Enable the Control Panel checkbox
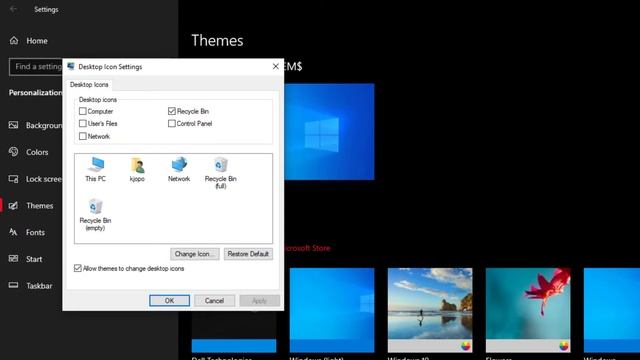640x360 pixels. point(172,123)
